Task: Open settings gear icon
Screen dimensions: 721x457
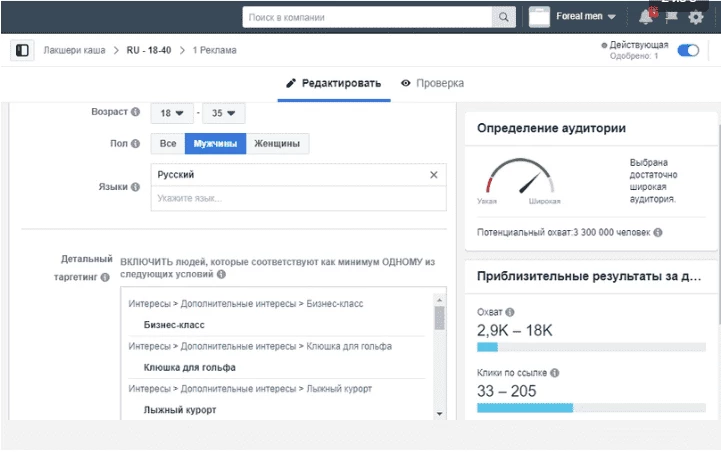Action: tap(696, 17)
